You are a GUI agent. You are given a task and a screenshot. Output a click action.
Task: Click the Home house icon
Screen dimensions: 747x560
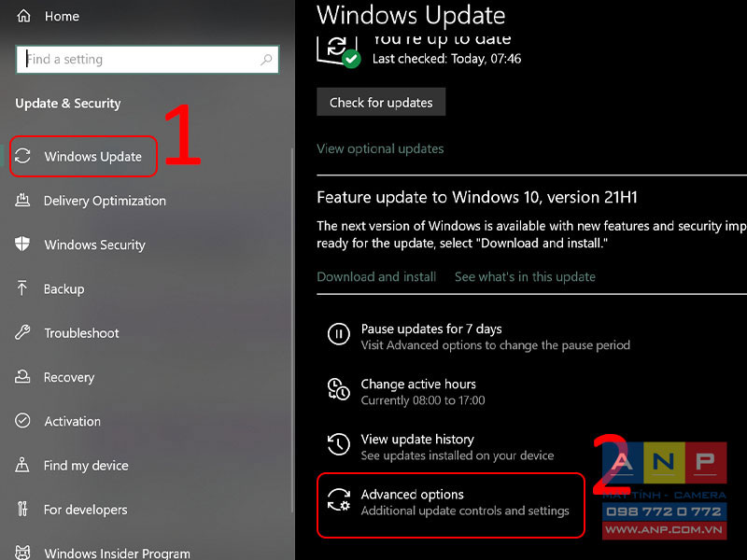(x=23, y=16)
